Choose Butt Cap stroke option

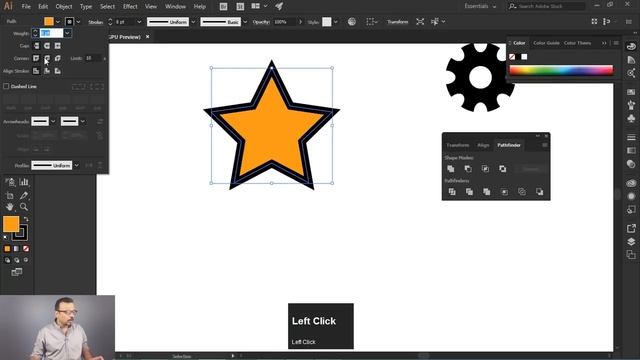(36, 46)
